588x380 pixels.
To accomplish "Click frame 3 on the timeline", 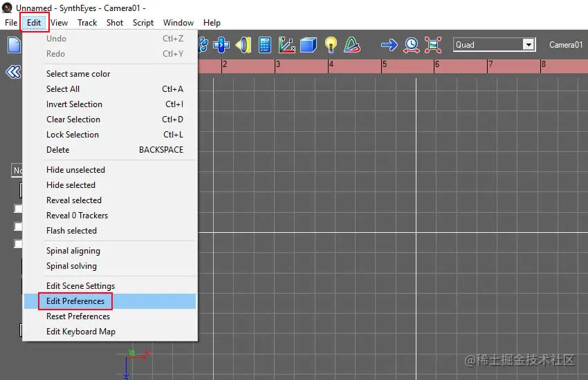I will [x=278, y=64].
